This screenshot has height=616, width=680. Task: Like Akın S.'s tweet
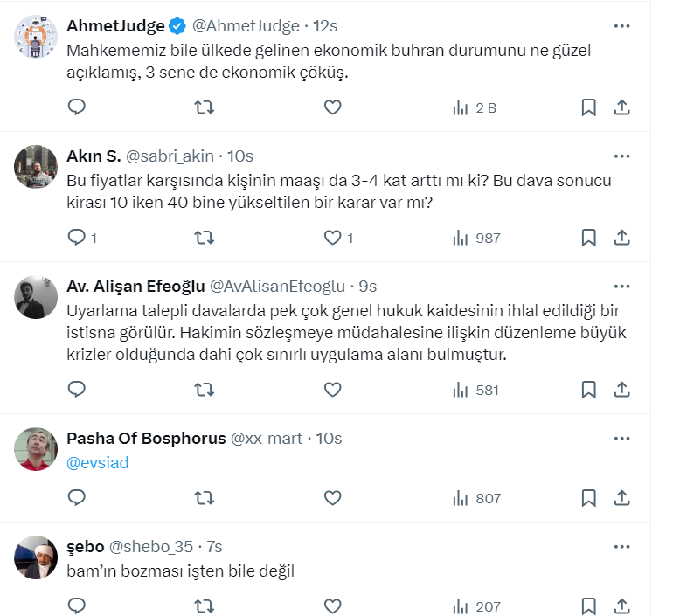(332, 238)
